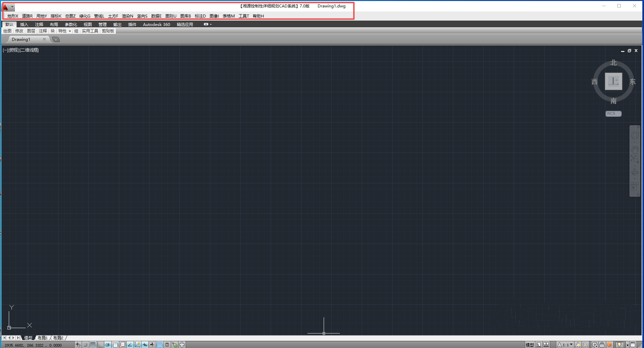Expand the 实用工具 ribbon panel
This screenshot has height=348, width=644.
pos(90,31)
